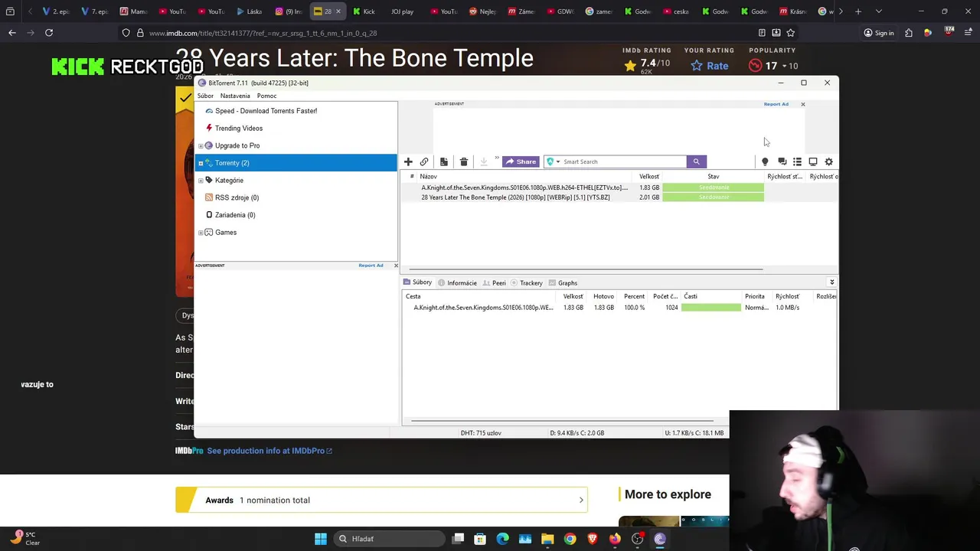This screenshot has width=980, height=551.
Task: Create new torrent file icon
Action: (444, 161)
